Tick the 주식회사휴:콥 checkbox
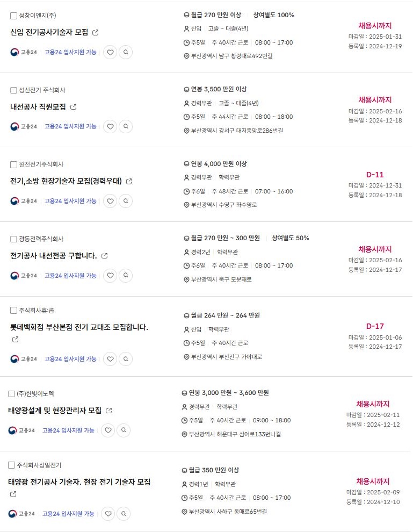 pos(13,310)
